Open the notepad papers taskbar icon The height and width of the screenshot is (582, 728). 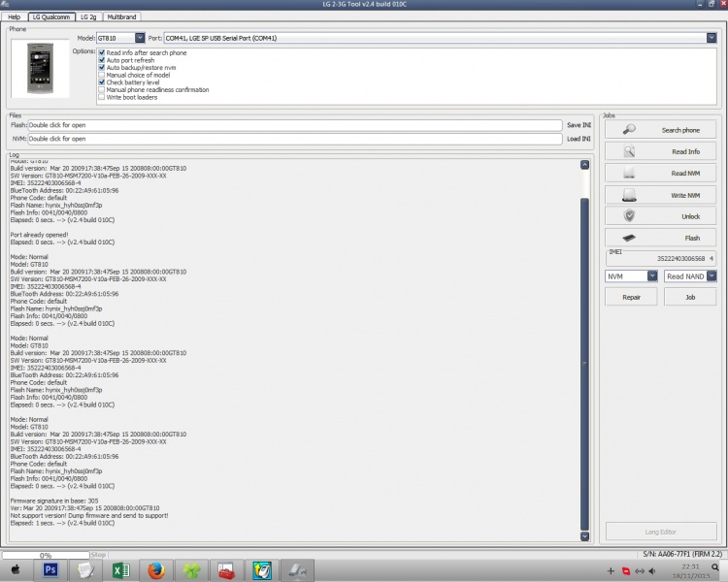(85, 570)
